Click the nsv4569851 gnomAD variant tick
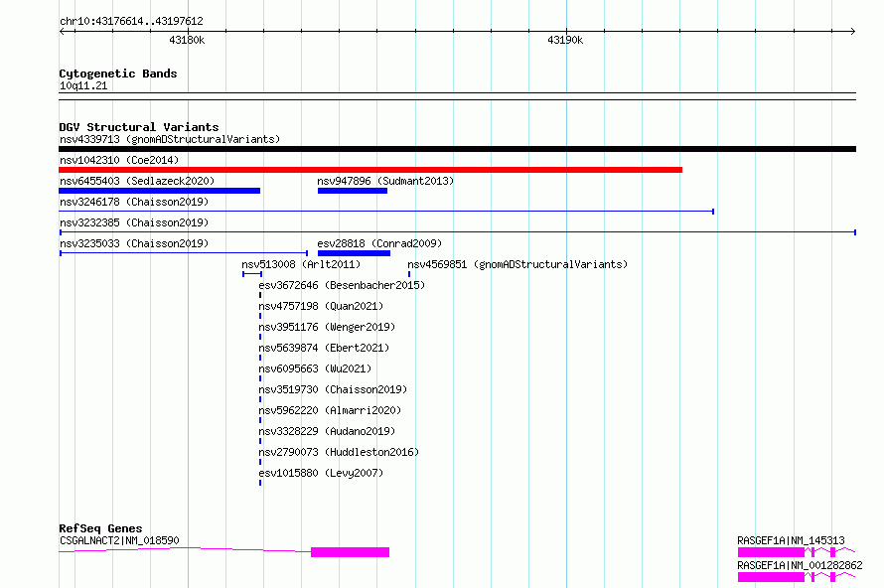 [x=409, y=274]
